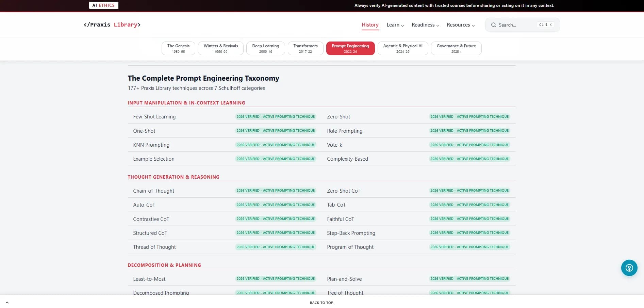Open the Chain-of-Thought technique link
This screenshot has width=644, height=308.
coord(153,191)
